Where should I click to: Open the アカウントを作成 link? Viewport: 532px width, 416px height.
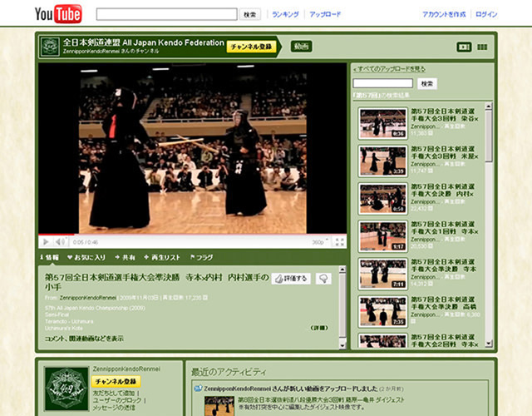pos(444,14)
